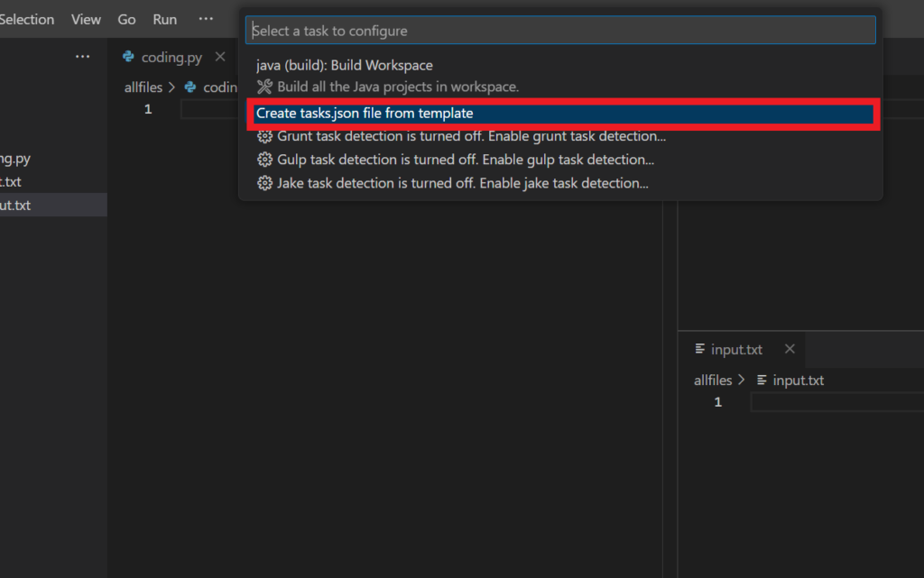Image resolution: width=924 pixels, height=578 pixels.
Task: Click the gear icon next to Gulp task detection
Action: coord(264,160)
